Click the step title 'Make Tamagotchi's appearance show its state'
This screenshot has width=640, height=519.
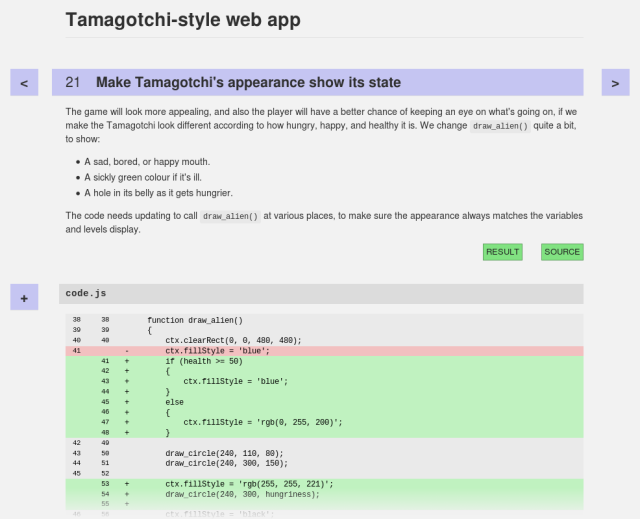pos(248,82)
